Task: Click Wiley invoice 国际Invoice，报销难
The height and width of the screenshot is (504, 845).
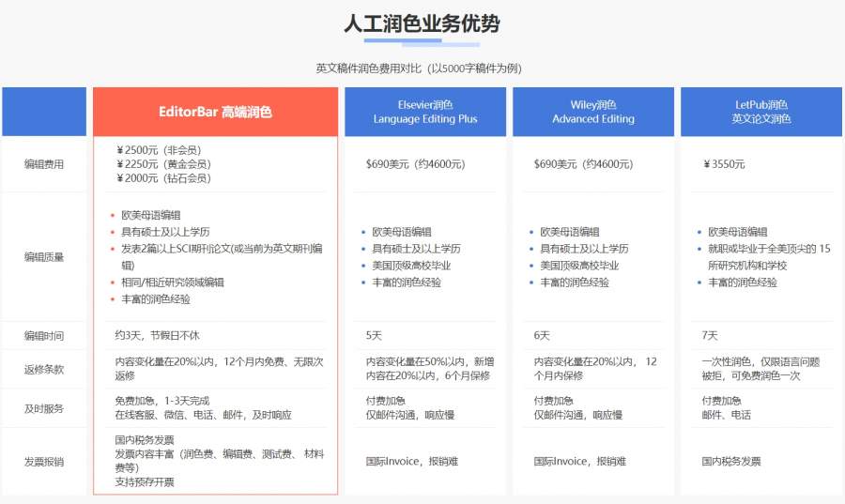Action: pyautogui.click(x=580, y=462)
